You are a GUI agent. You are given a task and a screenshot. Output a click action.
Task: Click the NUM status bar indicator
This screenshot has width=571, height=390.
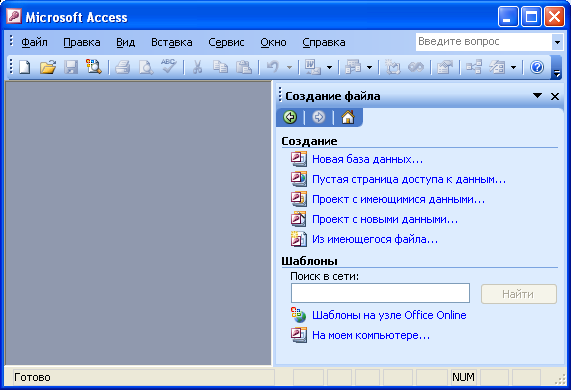(x=463, y=377)
